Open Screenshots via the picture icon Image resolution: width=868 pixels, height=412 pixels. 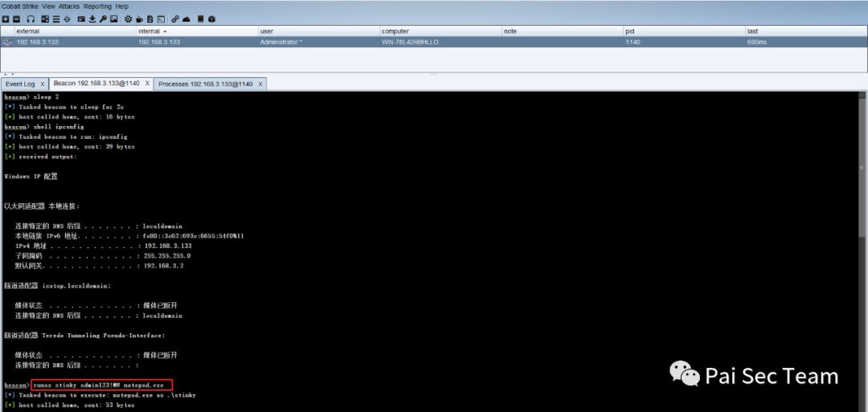113,19
